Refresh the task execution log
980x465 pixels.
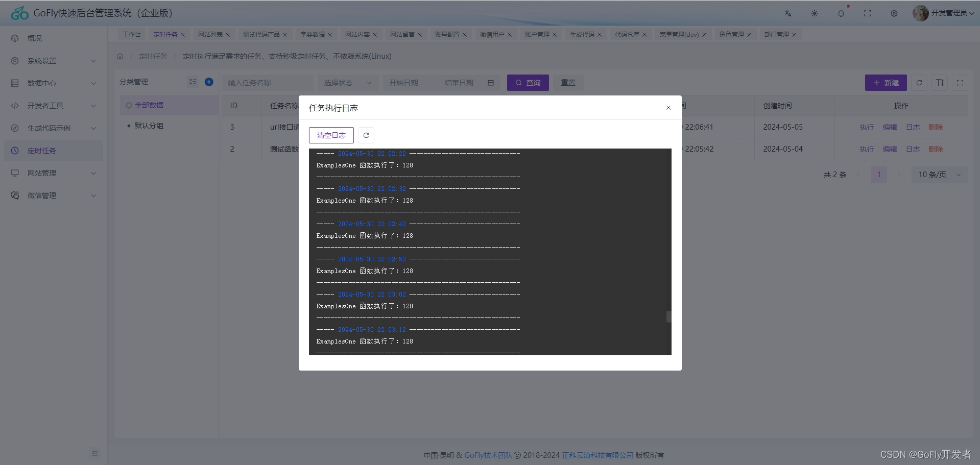click(366, 135)
